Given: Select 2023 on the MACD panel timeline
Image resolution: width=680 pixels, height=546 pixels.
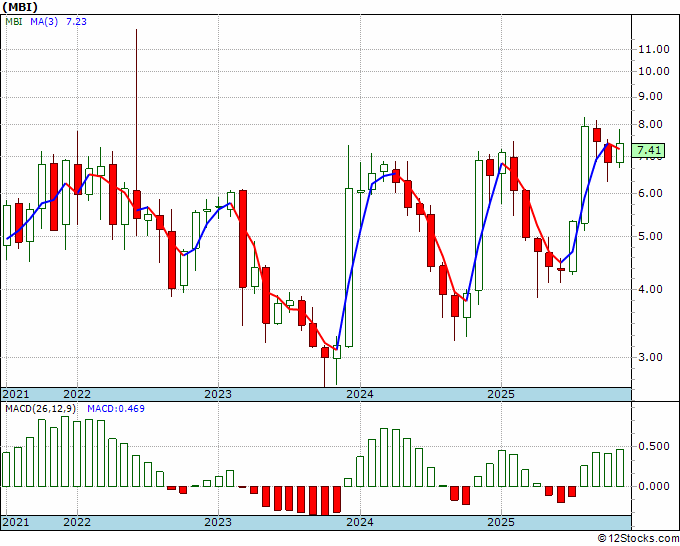Looking at the screenshot, I should click(218, 522).
